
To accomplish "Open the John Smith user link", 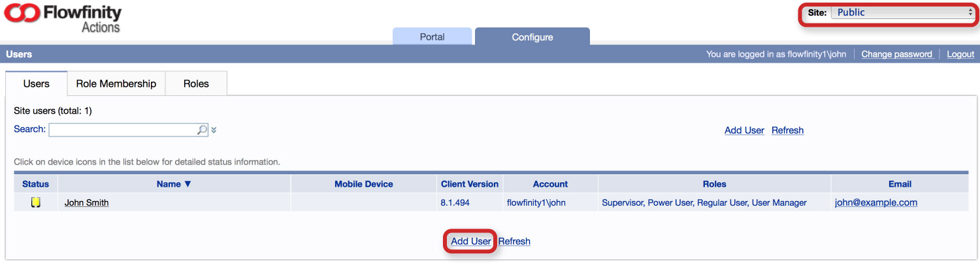I will tap(87, 202).
